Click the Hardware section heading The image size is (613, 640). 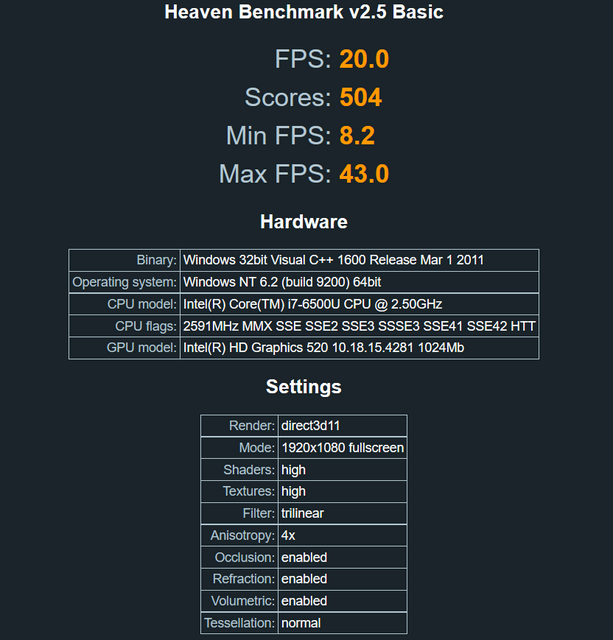pyautogui.click(x=304, y=222)
